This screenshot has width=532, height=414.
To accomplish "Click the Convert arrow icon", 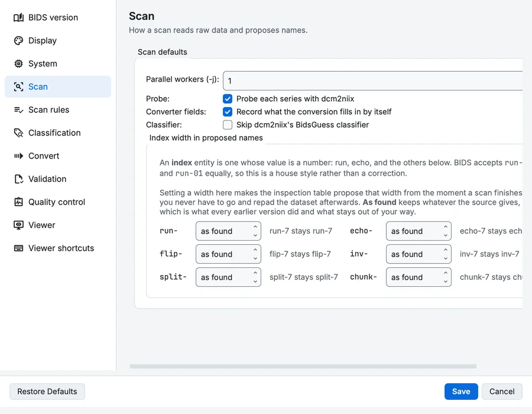I will [x=19, y=156].
